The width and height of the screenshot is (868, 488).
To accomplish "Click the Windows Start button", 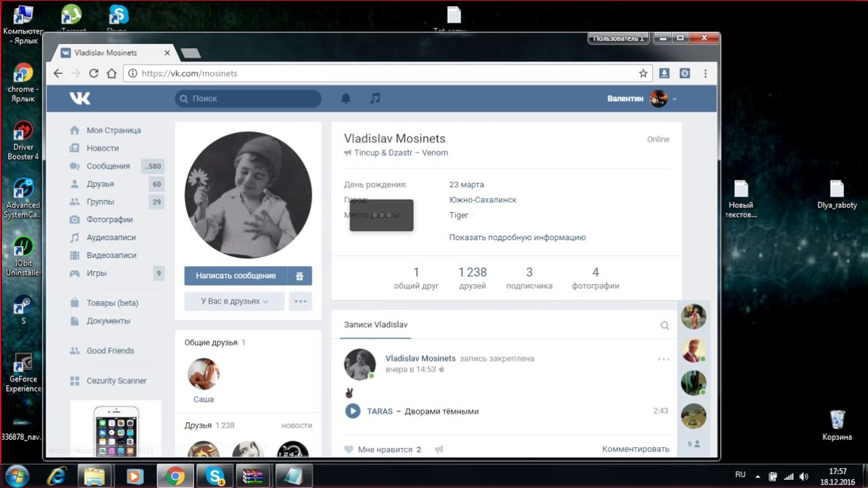I will [16, 476].
